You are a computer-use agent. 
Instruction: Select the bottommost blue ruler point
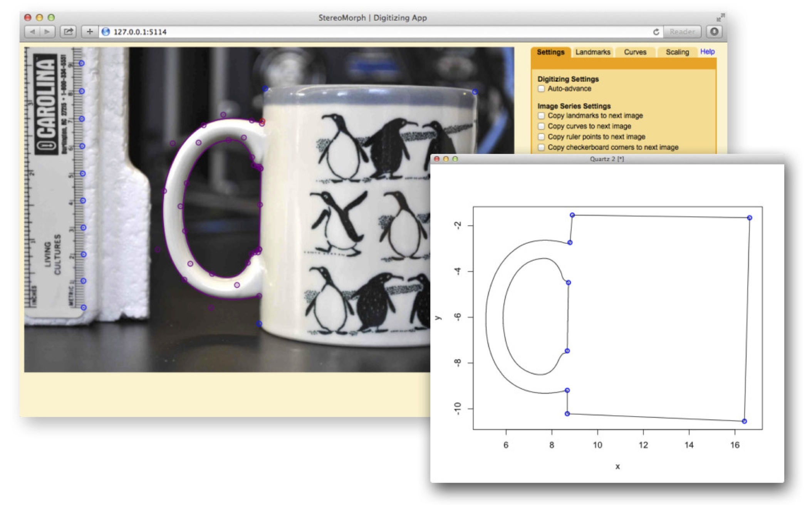84,308
